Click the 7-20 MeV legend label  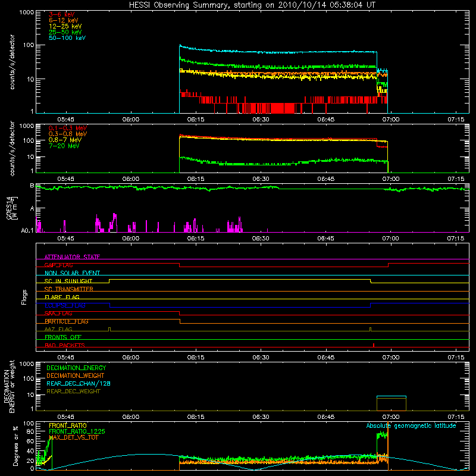[64, 146]
